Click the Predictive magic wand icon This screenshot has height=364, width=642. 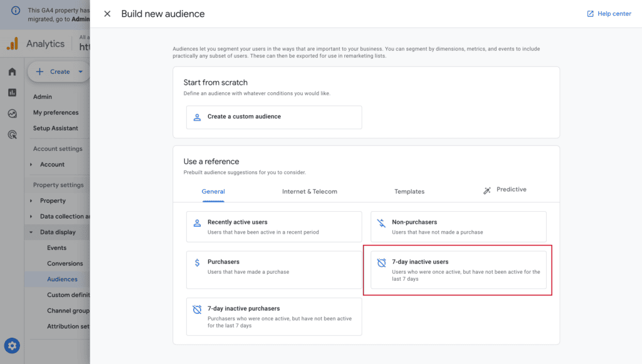487,190
